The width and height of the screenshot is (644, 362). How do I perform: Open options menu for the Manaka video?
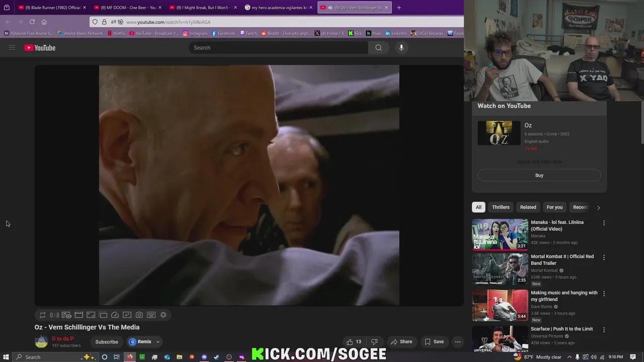click(x=604, y=223)
